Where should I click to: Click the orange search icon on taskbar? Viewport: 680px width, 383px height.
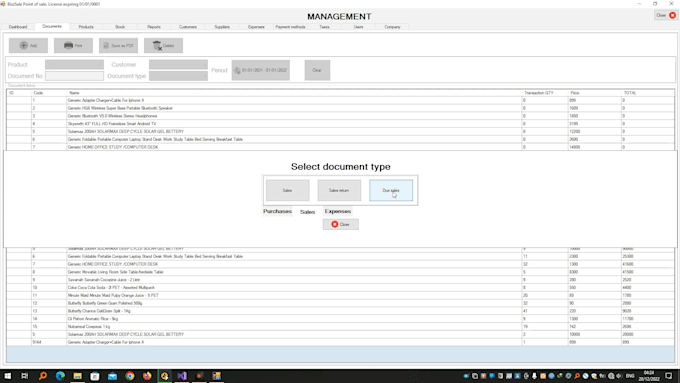[42, 376]
